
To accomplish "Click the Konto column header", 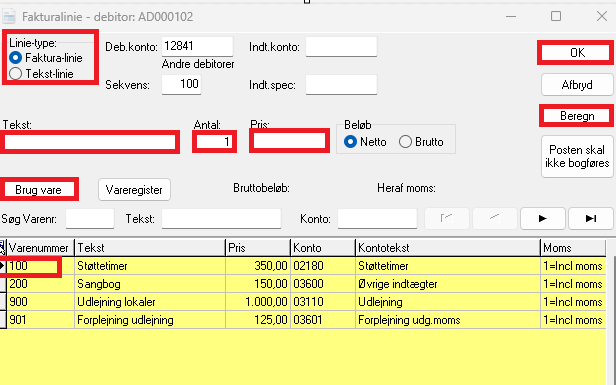I will tap(323, 248).
